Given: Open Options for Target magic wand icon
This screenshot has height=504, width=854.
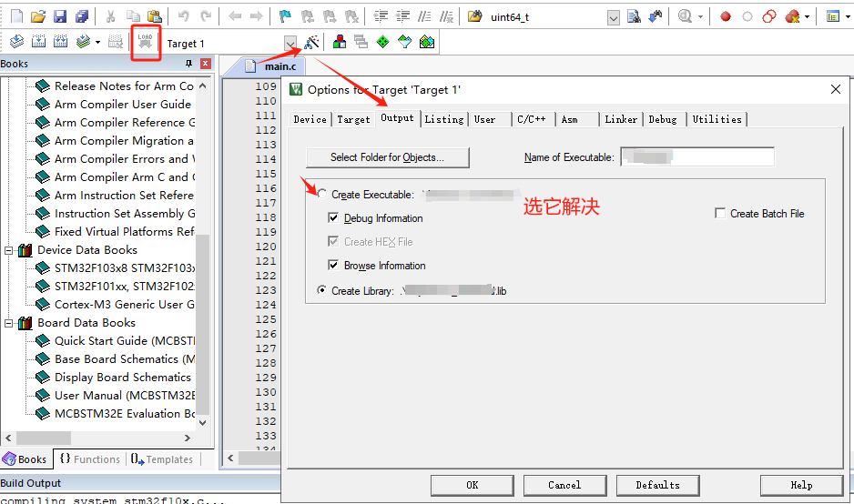Looking at the screenshot, I should tap(311, 42).
